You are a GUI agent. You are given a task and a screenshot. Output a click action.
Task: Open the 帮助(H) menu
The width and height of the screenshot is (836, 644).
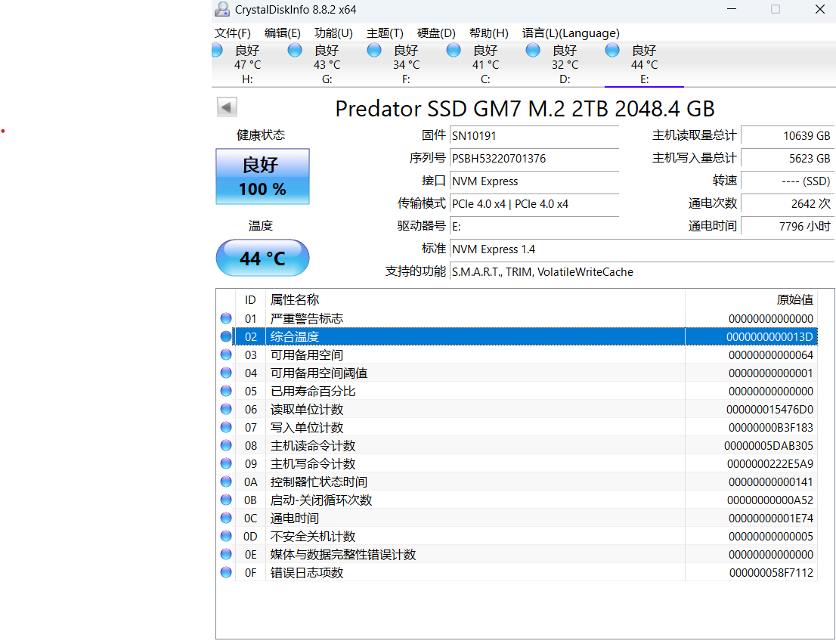(x=489, y=33)
